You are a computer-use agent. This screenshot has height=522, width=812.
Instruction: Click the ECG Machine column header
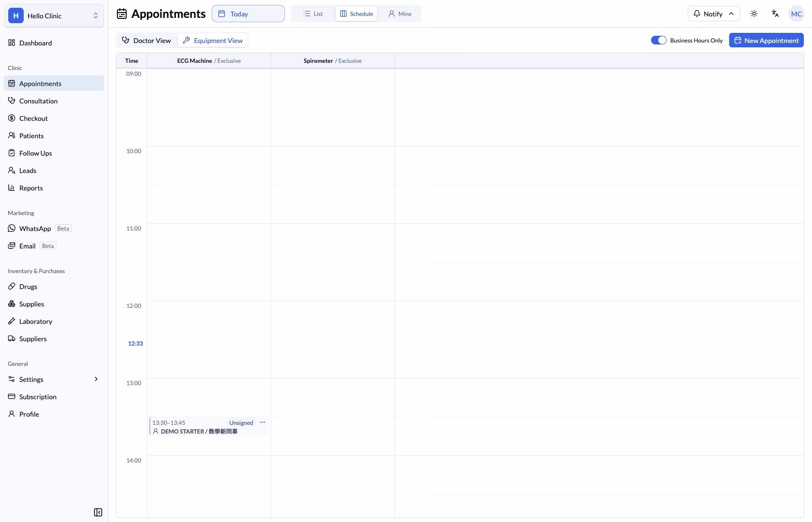(x=209, y=61)
